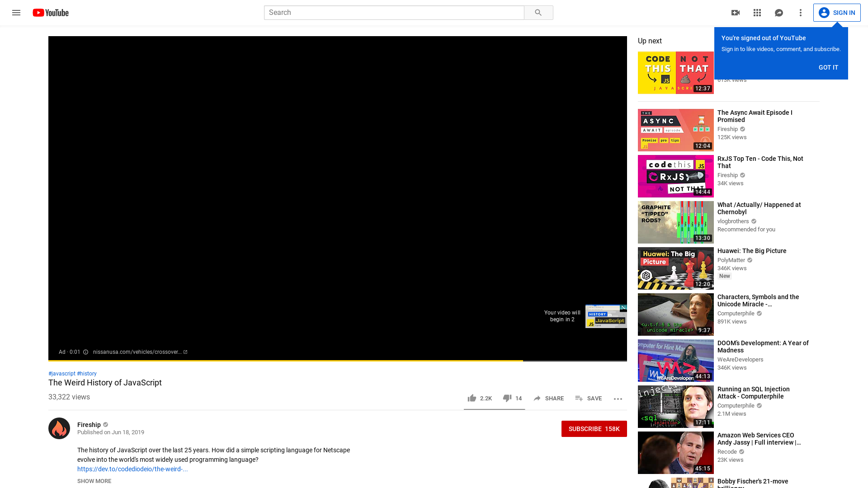Click the ad info circle icon
The height and width of the screenshot is (488, 868).
(x=85, y=352)
